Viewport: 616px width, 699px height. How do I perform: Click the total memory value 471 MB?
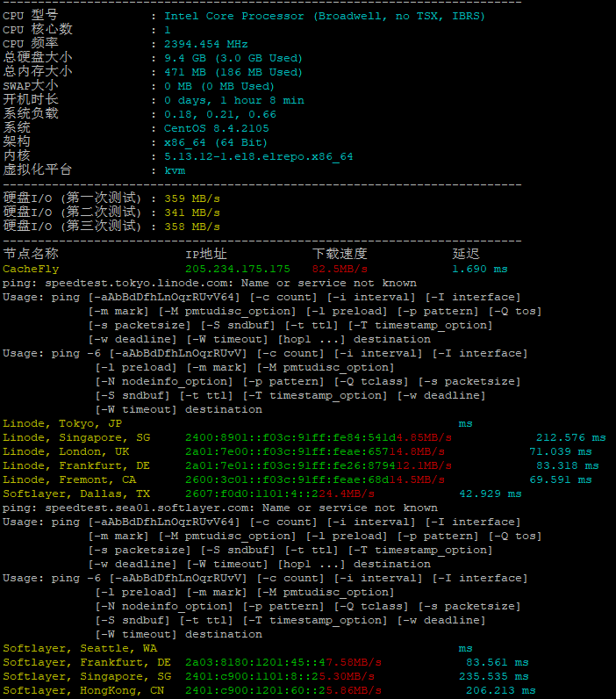click(185, 72)
